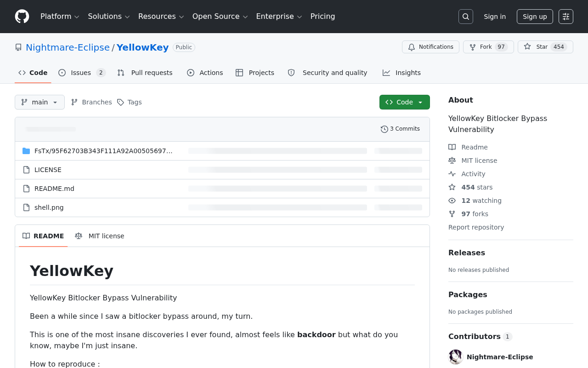
Task: Expand the Solutions menu
Action: pos(109,17)
